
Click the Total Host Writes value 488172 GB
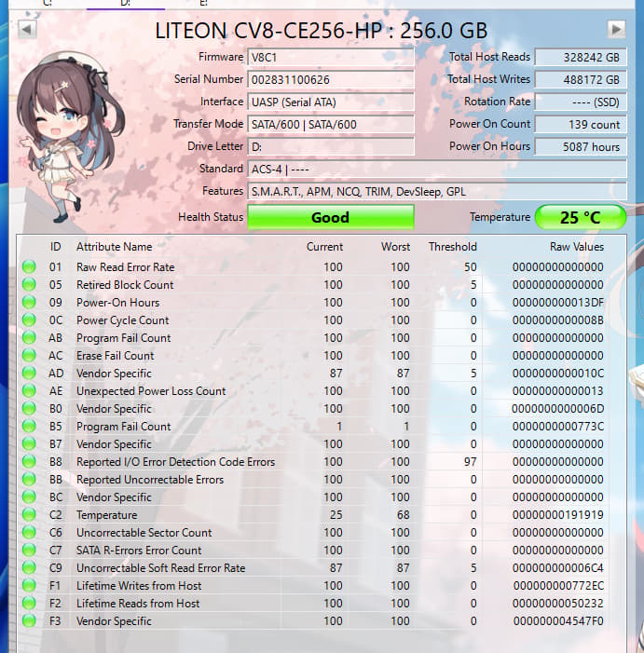click(x=581, y=79)
